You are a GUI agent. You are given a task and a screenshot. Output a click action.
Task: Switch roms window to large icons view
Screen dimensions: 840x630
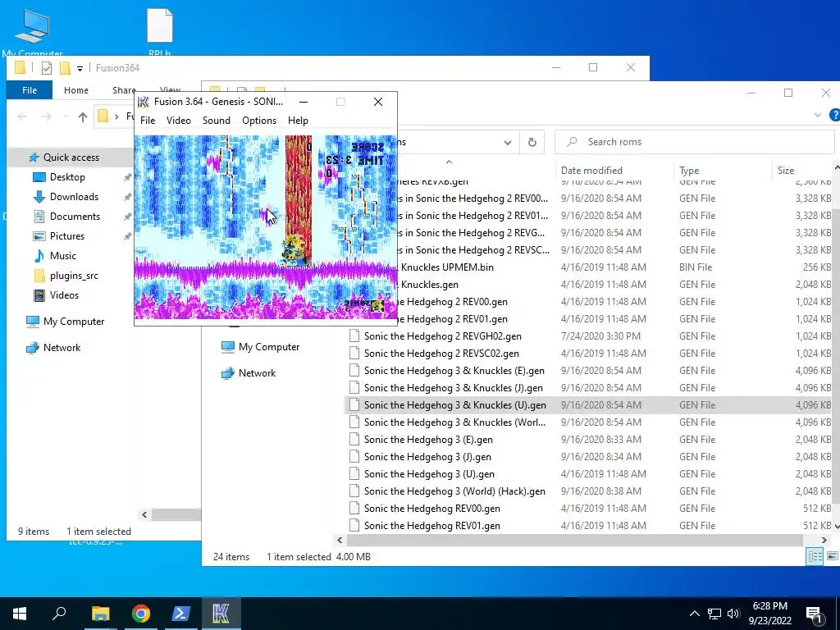832,556
